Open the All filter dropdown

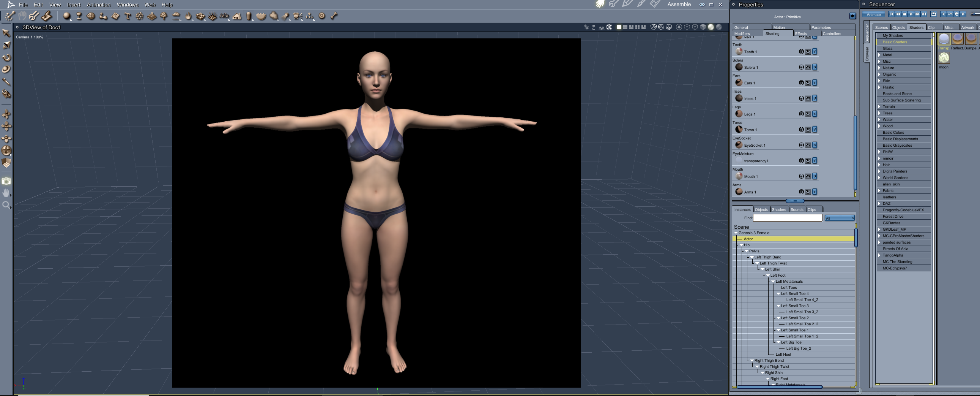839,218
